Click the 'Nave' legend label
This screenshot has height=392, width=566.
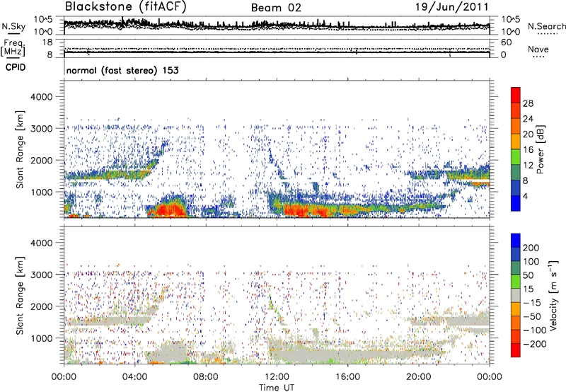tap(538, 49)
